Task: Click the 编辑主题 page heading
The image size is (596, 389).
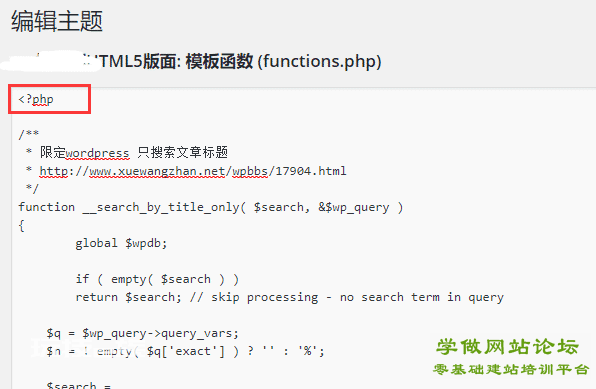Action: pyautogui.click(x=57, y=21)
